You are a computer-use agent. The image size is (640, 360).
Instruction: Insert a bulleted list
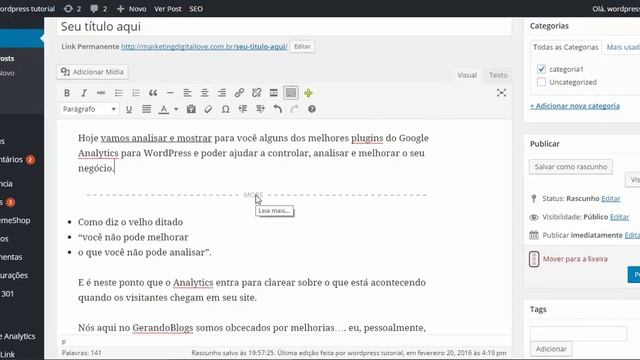(x=118, y=93)
